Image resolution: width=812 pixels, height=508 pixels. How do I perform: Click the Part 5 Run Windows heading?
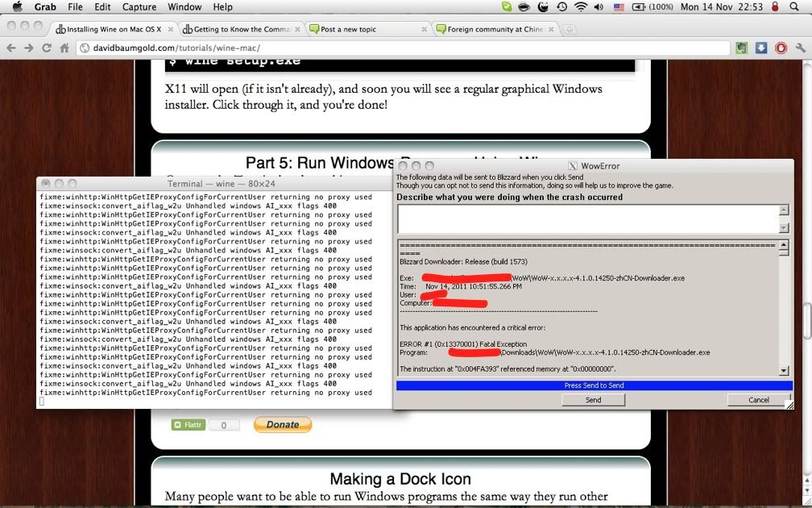(x=320, y=163)
